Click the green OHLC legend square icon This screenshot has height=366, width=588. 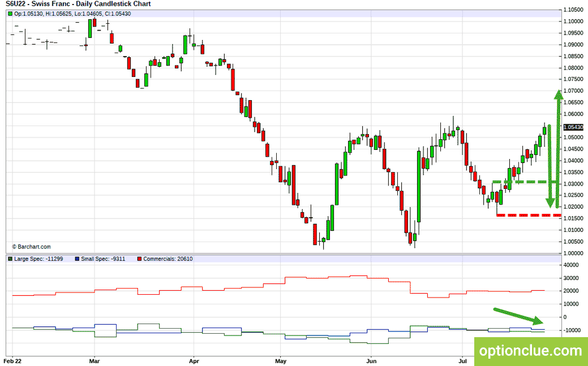pyautogui.click(x=11, y=14)
